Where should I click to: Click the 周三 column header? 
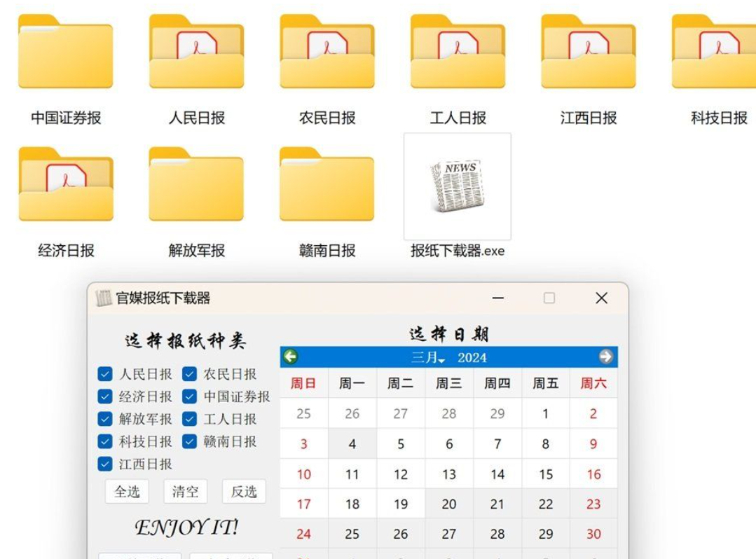(x=449, y=383)
